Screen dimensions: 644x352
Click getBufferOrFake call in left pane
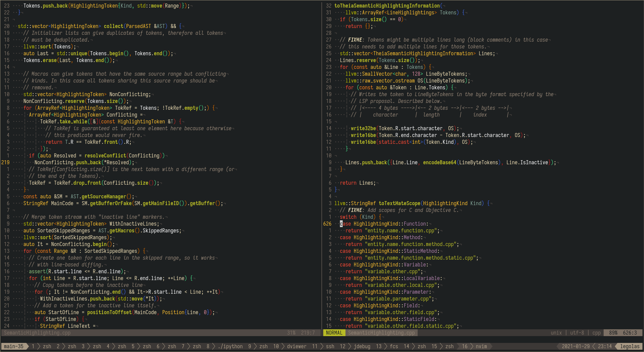tap(111, 203)
